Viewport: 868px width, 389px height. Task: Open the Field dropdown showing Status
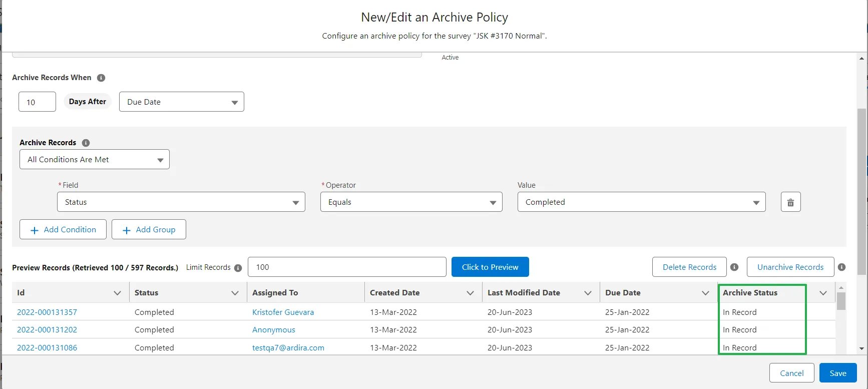(x=181, y=202)
